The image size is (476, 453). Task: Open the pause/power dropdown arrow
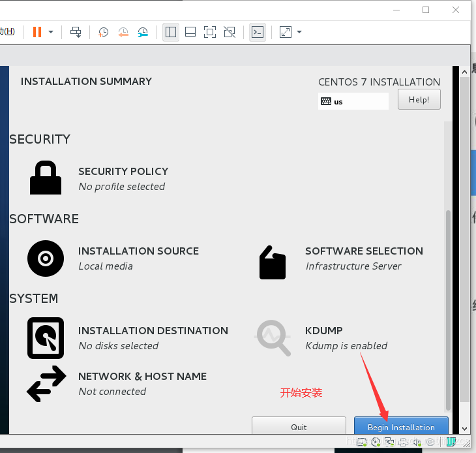coord(51,32)
